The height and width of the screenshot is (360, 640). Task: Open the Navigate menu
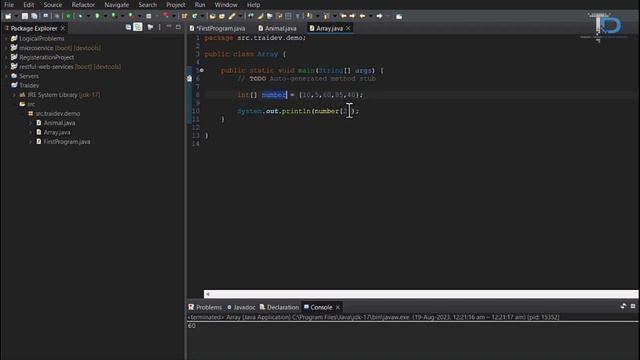116,5
